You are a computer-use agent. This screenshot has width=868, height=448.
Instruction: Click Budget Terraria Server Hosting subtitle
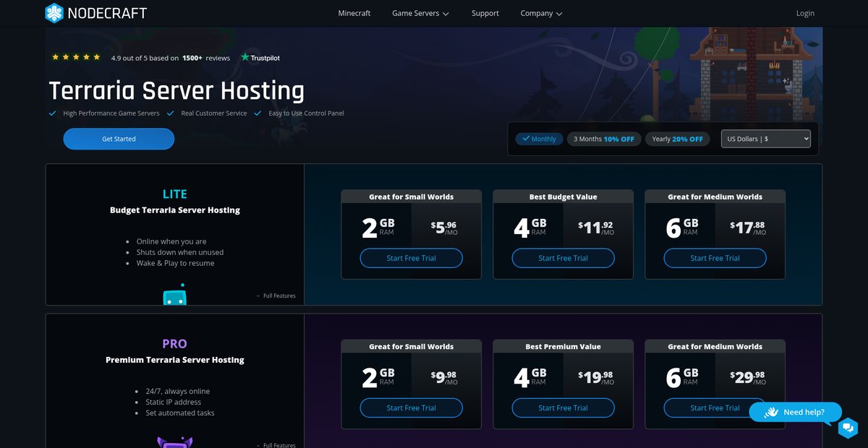tap(174, 210)
